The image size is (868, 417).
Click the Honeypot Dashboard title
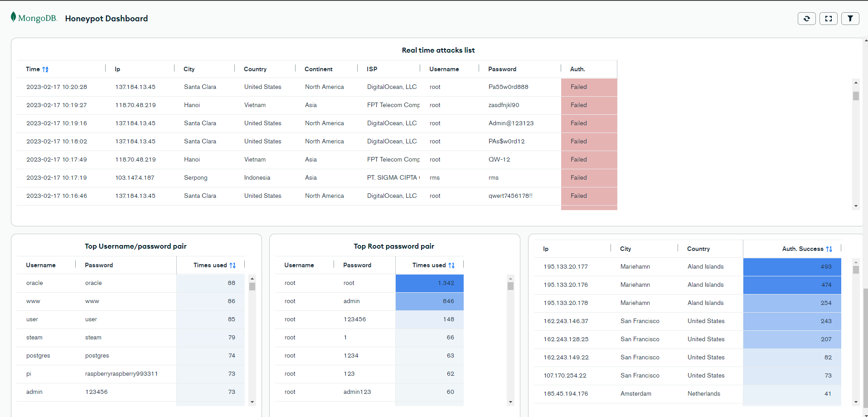click(107, 19)
